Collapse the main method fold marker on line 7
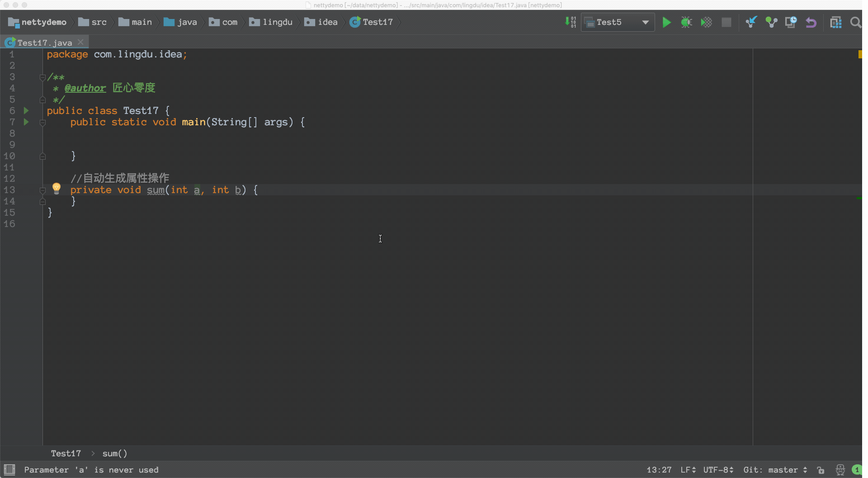Image resolution: width=868 pixels, height=478 pixels. pyautogui.click(x=42, y=123)
